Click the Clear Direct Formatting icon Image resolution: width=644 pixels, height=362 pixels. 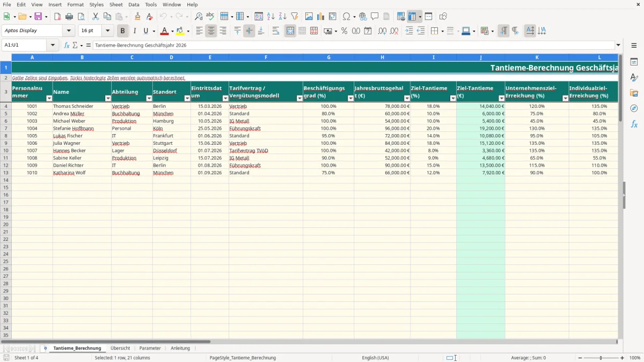(x=149, y=17)
